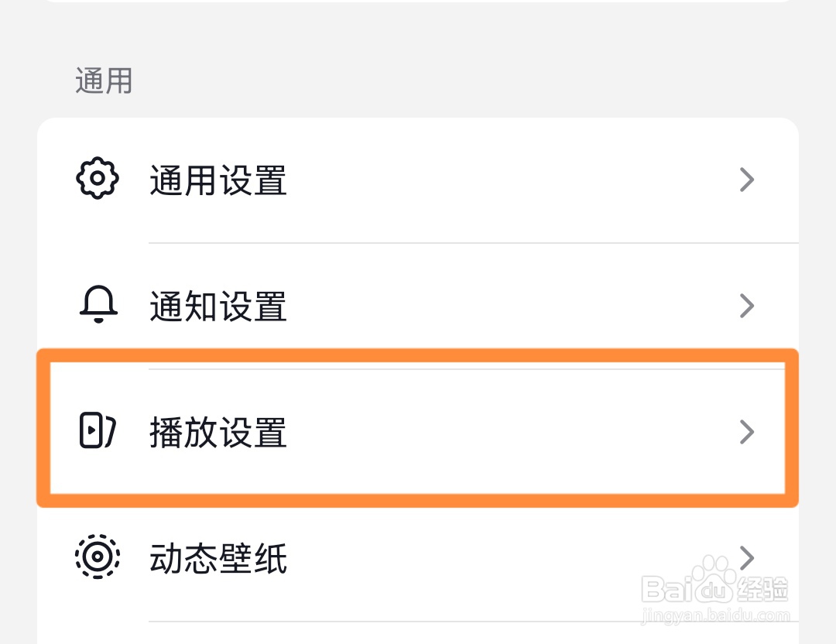Select the 动态壁纸 text label
The height and width of the screenshot is (644, 836).
coord(218,558)
